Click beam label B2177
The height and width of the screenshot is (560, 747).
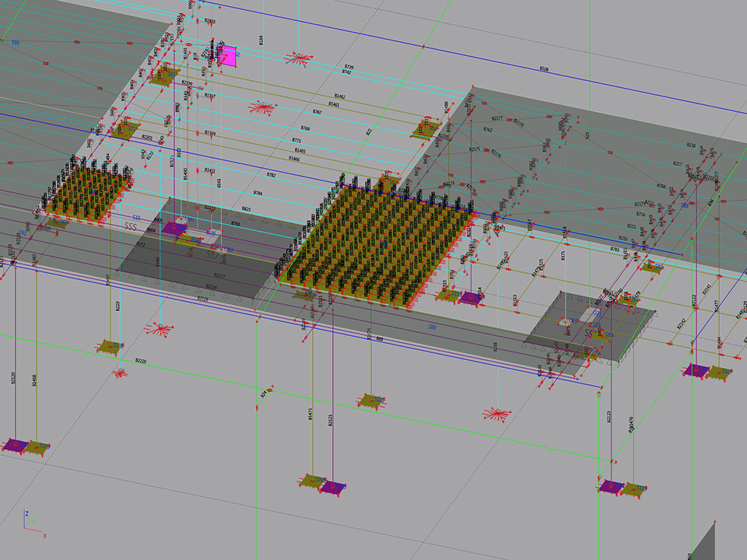coord(498,119)
